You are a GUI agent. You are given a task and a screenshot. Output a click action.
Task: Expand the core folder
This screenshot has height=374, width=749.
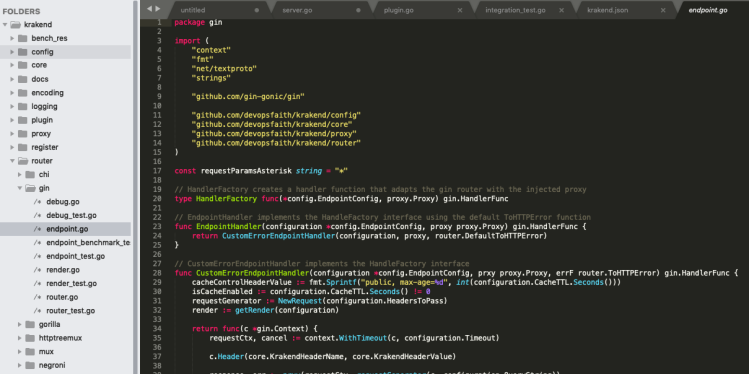tap(12, 65)
